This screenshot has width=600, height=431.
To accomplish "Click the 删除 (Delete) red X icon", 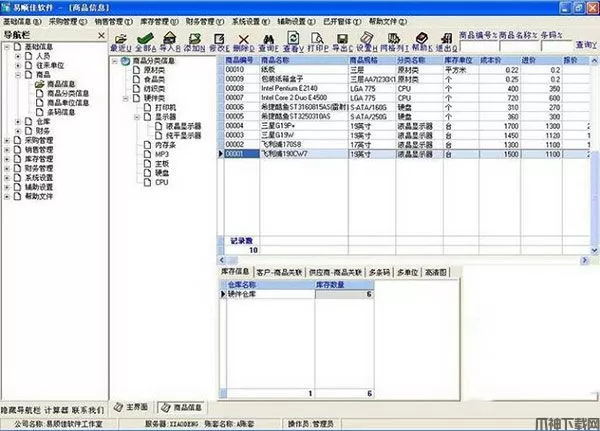I will 245,37.
